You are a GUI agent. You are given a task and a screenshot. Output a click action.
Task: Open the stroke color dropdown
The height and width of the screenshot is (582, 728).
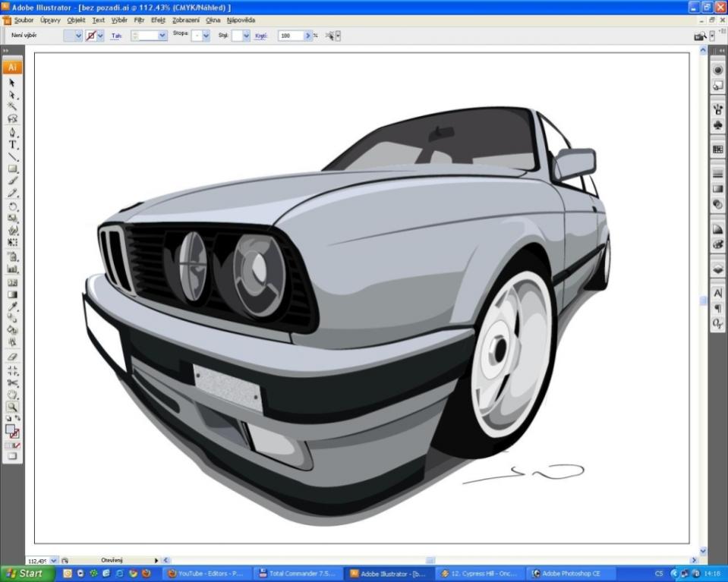click(101, 36)
